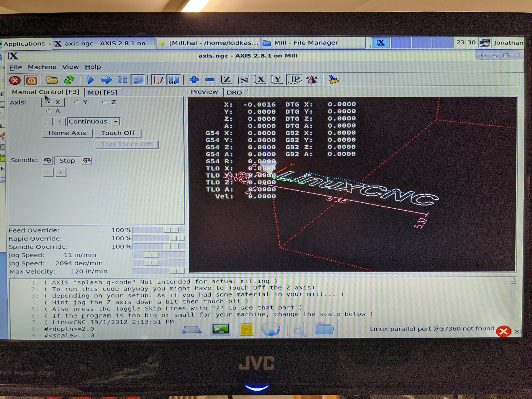Zoom in the preview with plus icon

194,80
